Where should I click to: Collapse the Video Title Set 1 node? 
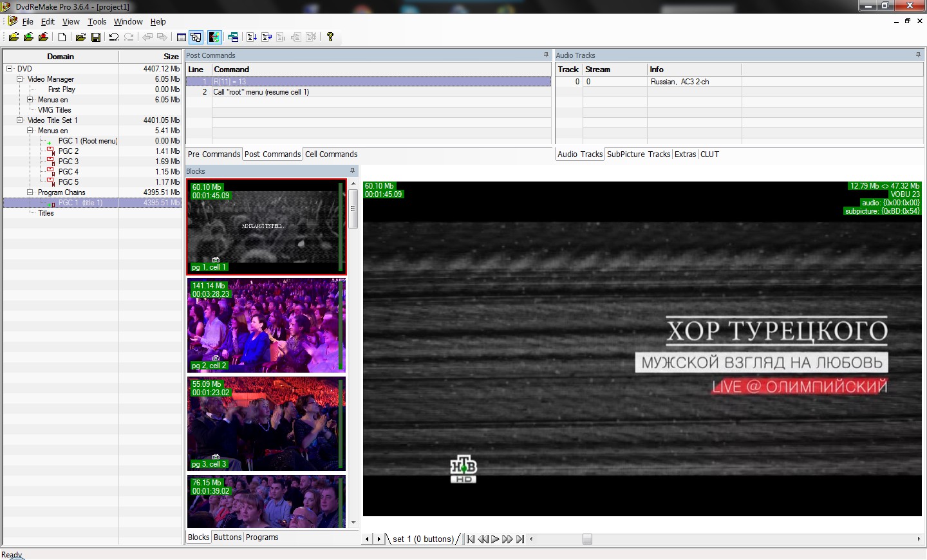[x=20, y=120]
